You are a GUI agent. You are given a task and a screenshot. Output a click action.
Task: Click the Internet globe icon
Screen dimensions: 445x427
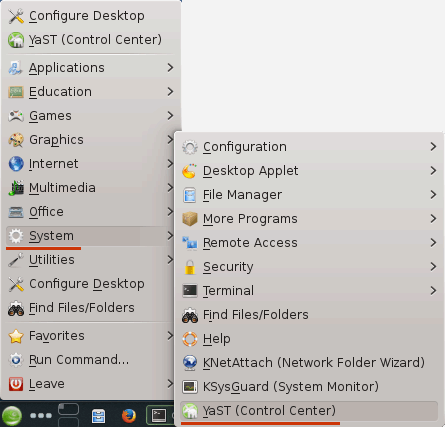[x=16, y=164]
